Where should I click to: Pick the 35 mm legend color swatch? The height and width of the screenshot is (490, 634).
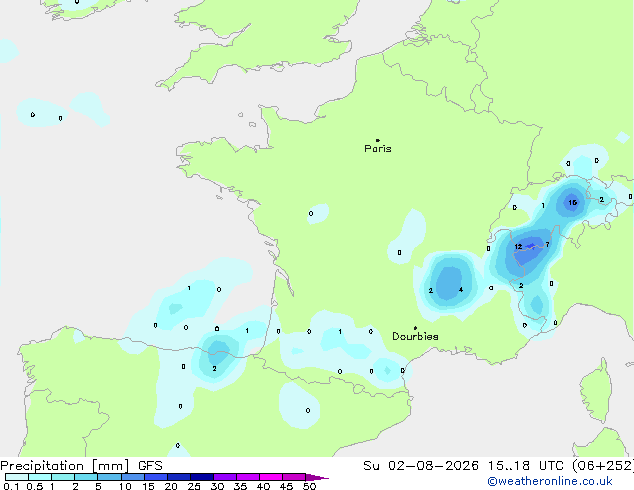[247, 477]
